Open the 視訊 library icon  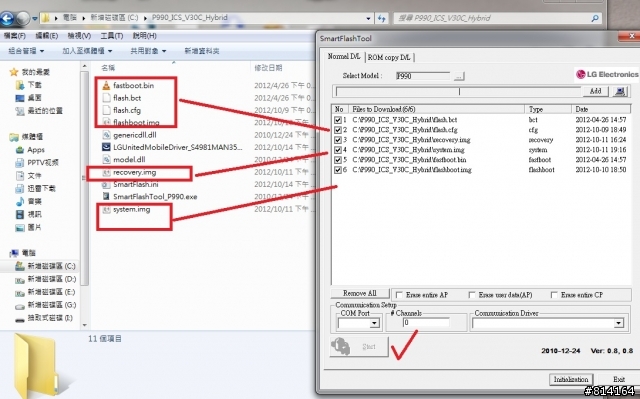(20, 215)
